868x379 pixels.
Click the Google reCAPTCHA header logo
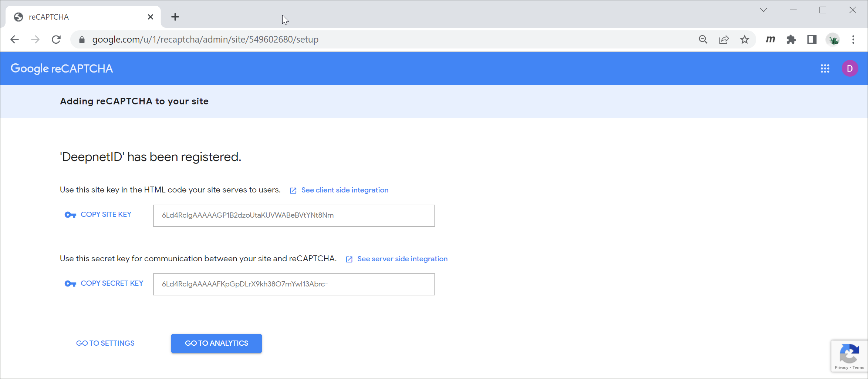coord(62,68)
